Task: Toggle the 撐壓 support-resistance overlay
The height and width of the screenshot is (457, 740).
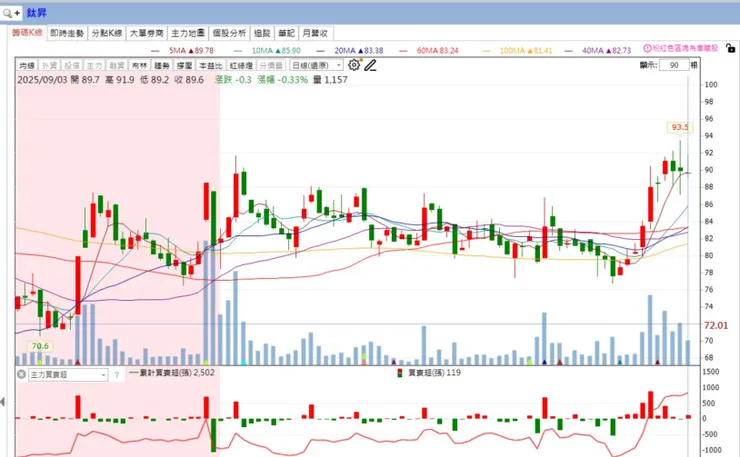Action: point(185,65)
